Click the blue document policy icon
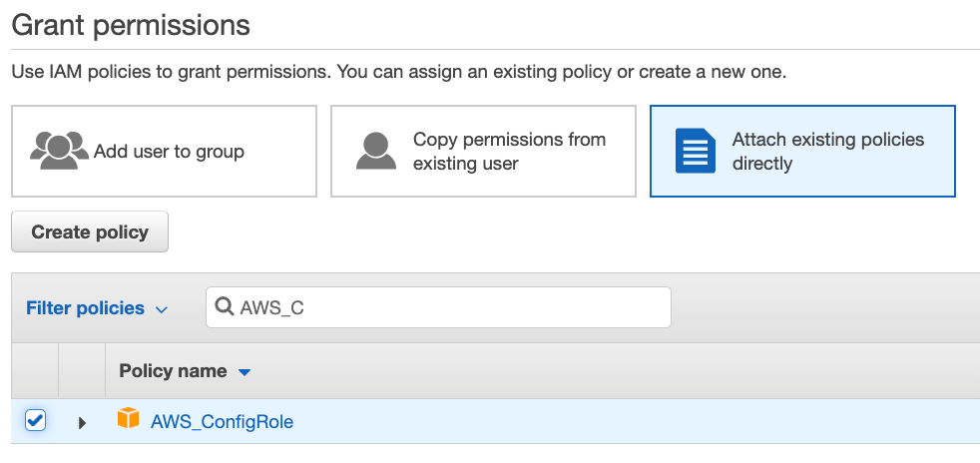980x463 pixels. (x=696, y=151)
